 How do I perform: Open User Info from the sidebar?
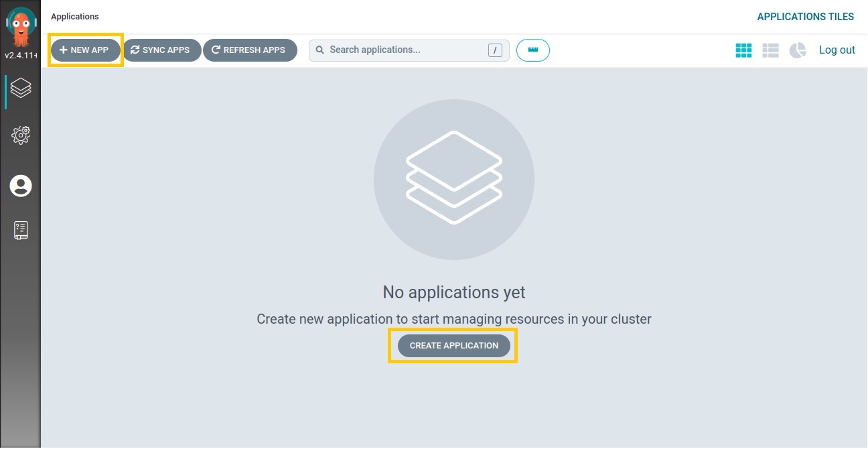[21, 186]
